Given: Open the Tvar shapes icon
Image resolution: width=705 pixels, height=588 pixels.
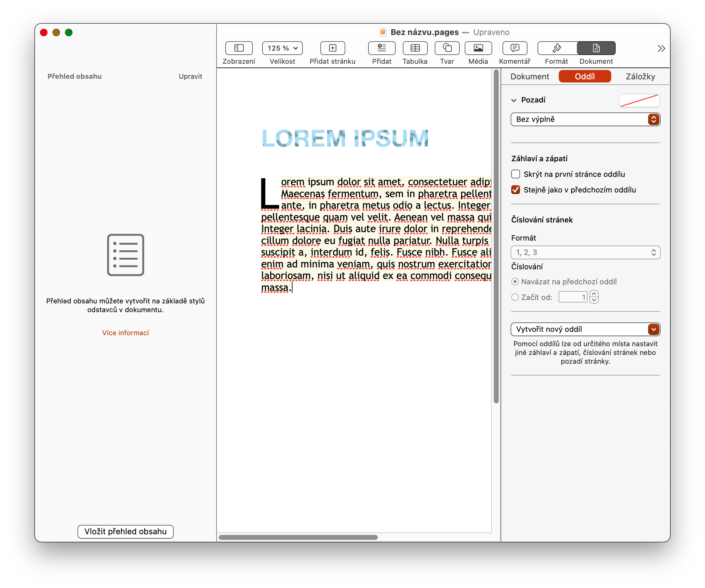Looking at the screenshot, I should coord(447,48).
